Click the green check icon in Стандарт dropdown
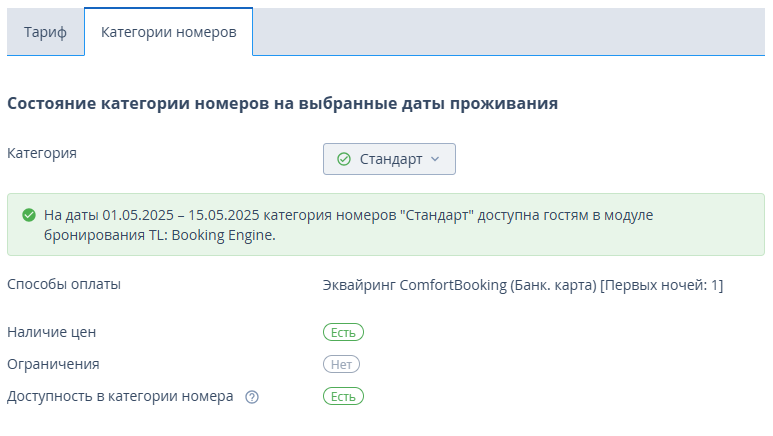Image resolution: width=773 pixels, height=436 pixels. click(344, 159)
